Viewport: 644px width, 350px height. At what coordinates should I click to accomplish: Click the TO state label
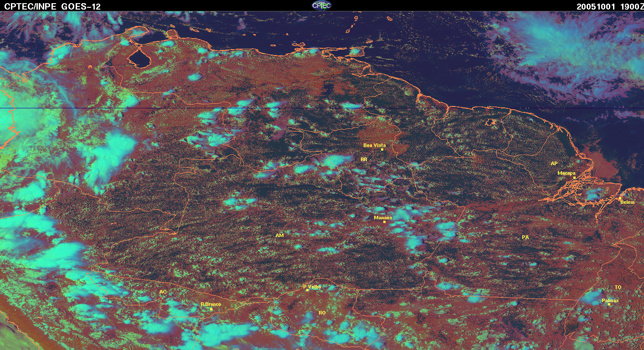pos(618,287)
